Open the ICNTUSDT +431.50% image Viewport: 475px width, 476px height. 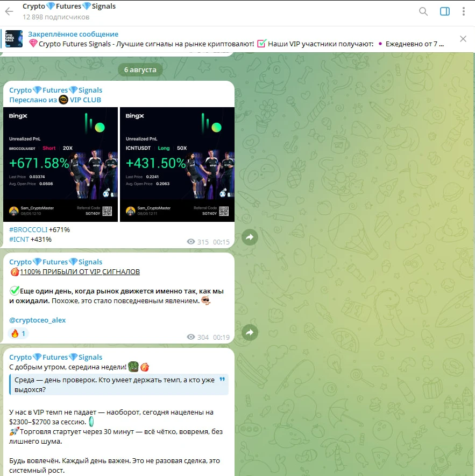tap(177, 164)
